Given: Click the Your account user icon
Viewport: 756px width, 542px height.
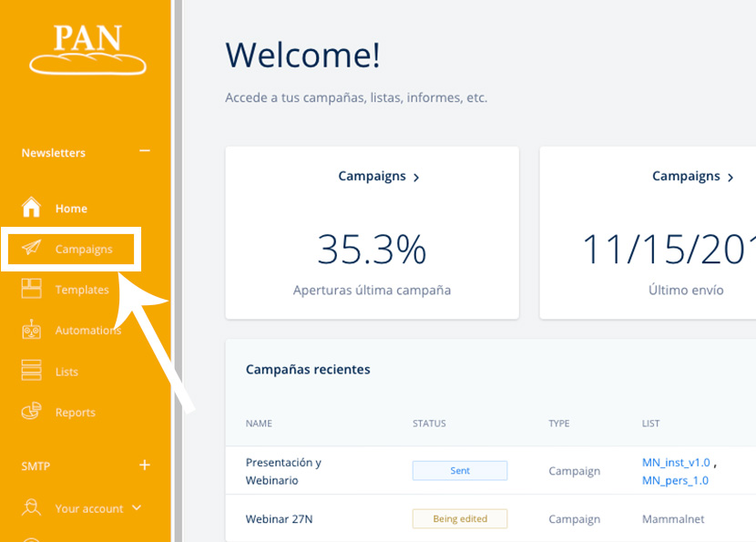Looking at the screenshot, I should (32, 508).
